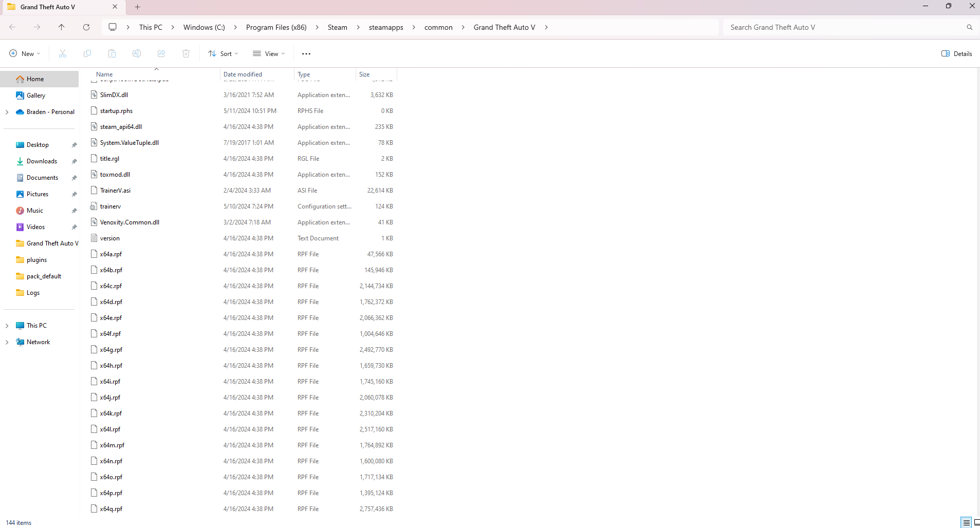Expand the This PC tree node

pyautogui.click(x=7, y=326)
